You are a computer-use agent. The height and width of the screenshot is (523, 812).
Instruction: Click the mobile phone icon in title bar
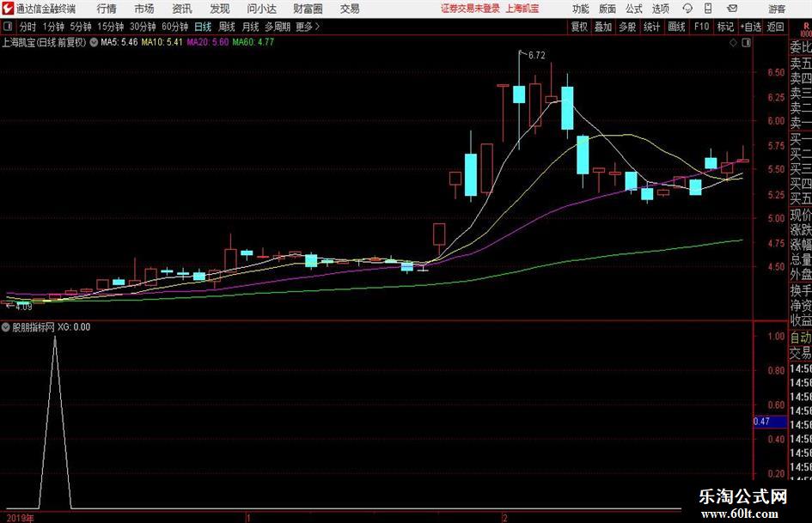tap(708, 9)
